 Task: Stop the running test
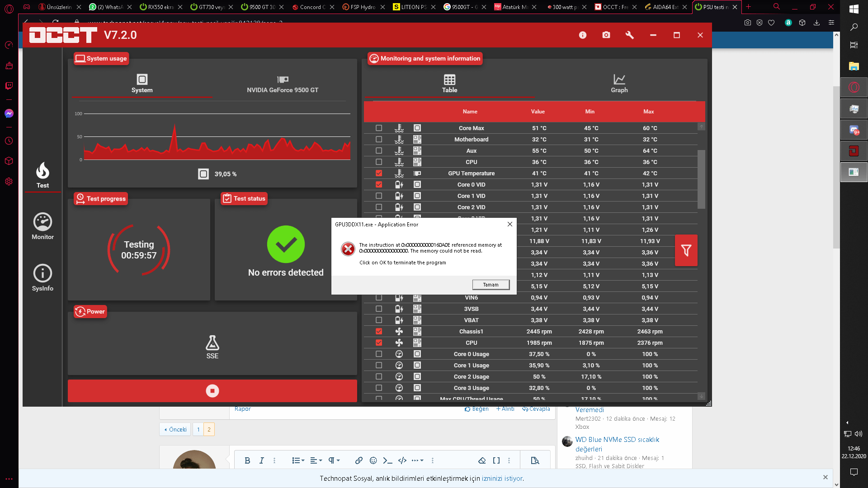(x=212, y=391)
